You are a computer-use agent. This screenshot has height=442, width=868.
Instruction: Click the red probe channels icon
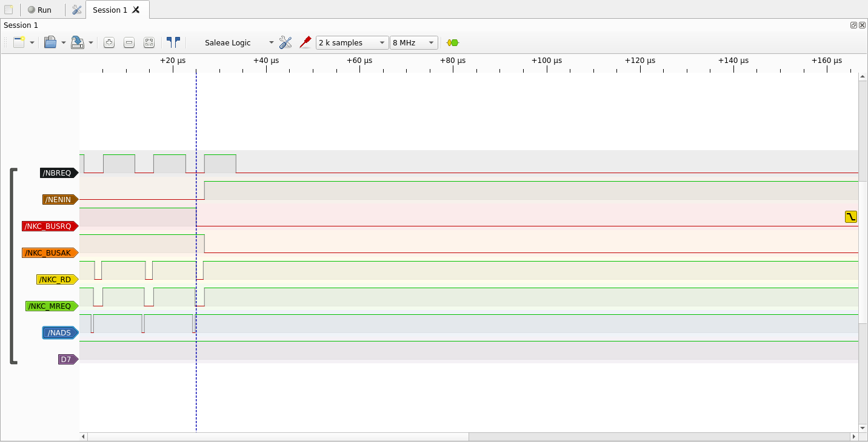coord(305,42)
